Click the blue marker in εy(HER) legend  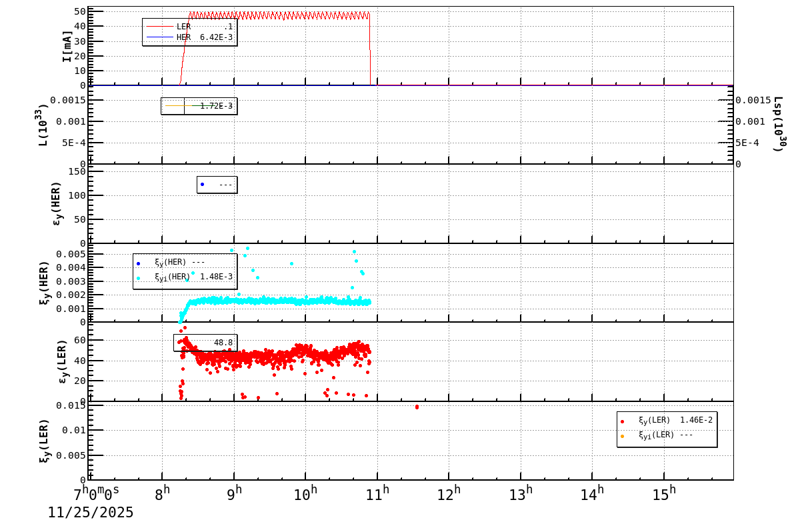click(x=202, y=185)
